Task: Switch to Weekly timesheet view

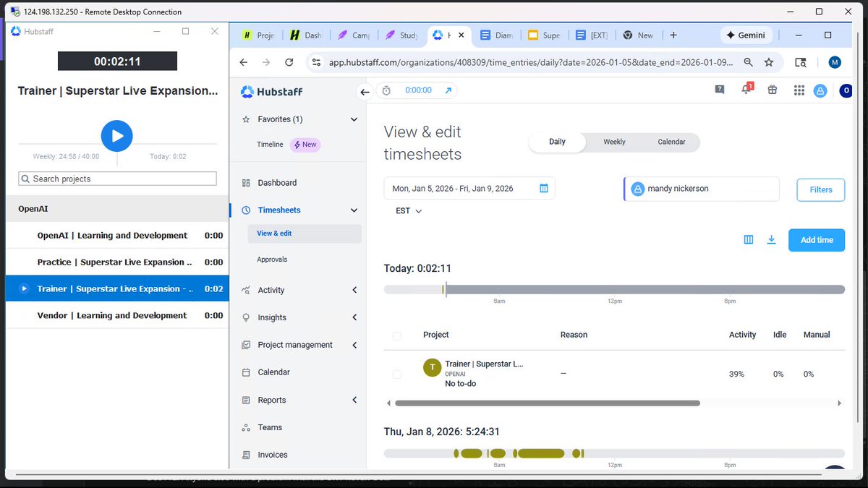Action: coord(614,142)
